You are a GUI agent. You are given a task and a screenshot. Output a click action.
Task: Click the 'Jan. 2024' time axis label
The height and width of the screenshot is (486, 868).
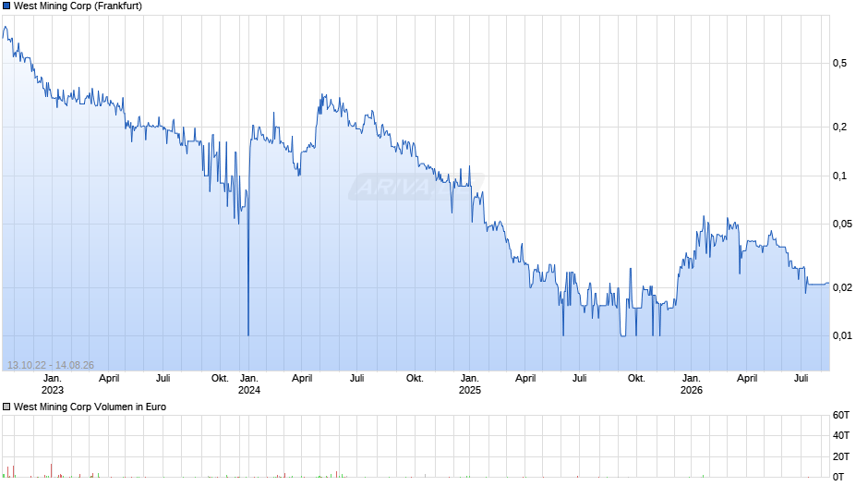coord(249,384)
